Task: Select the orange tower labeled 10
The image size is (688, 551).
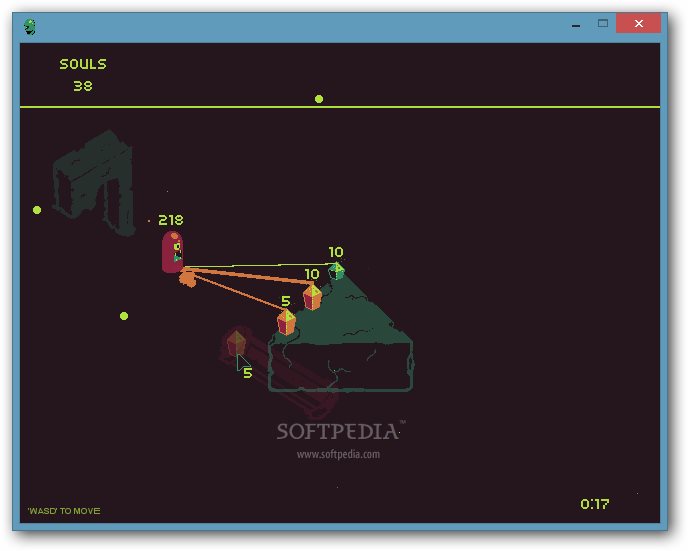Action: tap(312, 297)
